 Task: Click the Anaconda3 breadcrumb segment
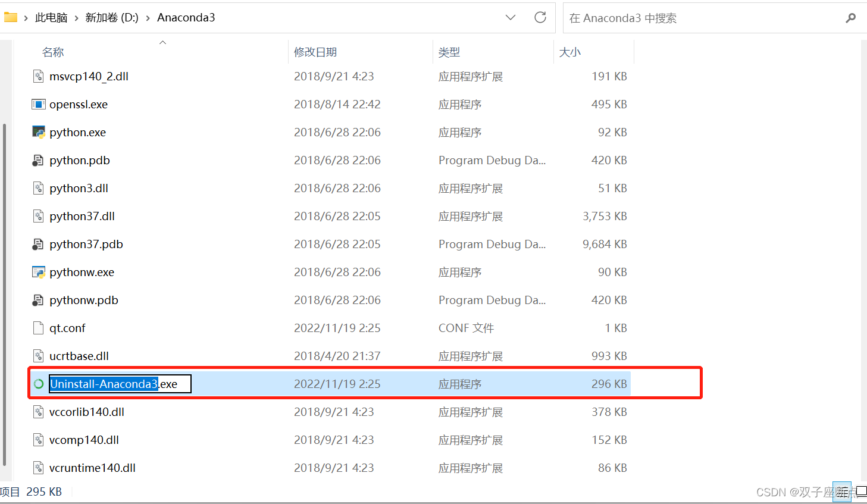[x=186, y=17]
